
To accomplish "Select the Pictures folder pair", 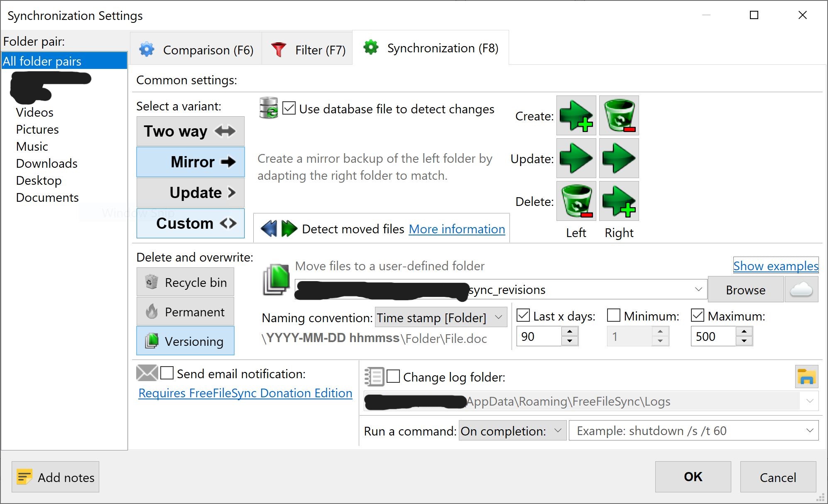I will (x=37, y=129).
